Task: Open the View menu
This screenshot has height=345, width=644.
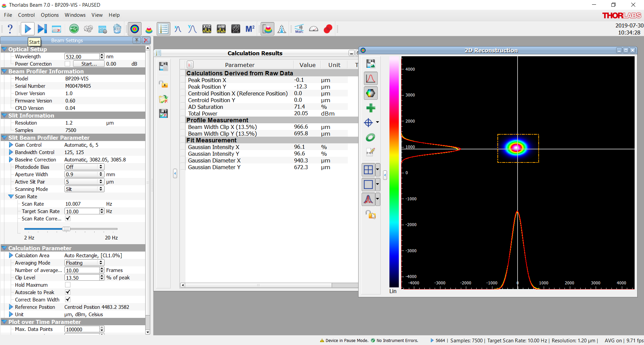Action: [x=97, y=15]
